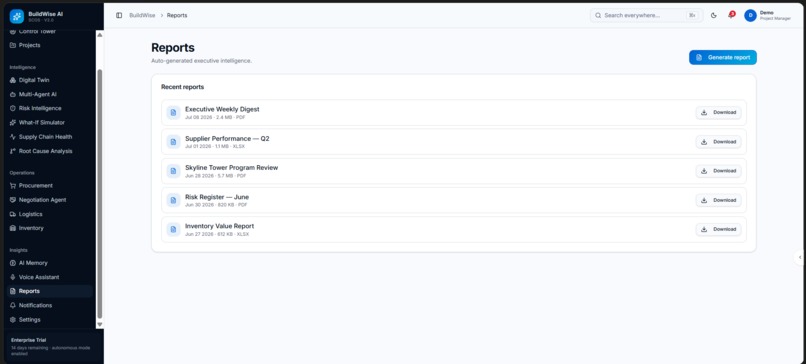The width and height of the screenshot is (806, 364).
Task: Download the Risk Register June report
Action: click(x=719, y=200)
